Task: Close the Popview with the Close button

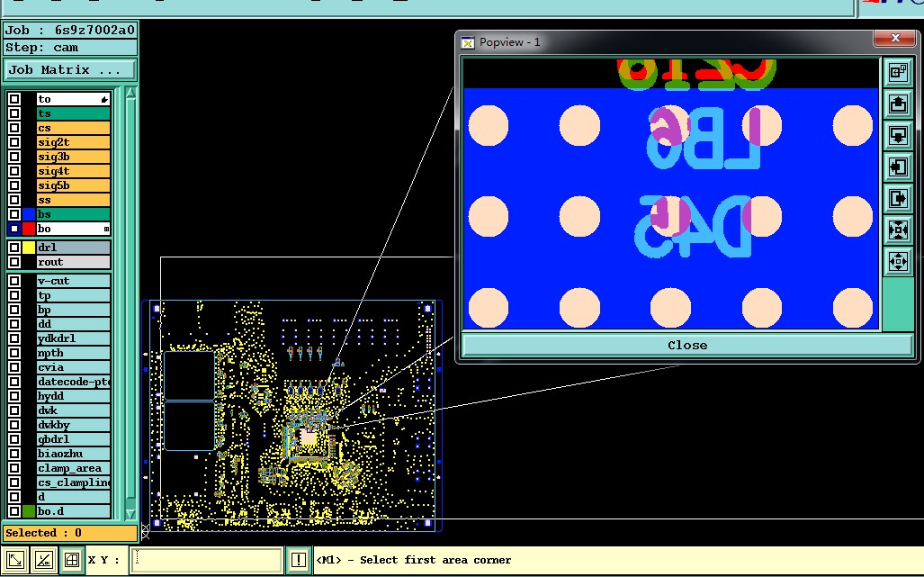Action: pyautogui.click(x=687, y=346)
